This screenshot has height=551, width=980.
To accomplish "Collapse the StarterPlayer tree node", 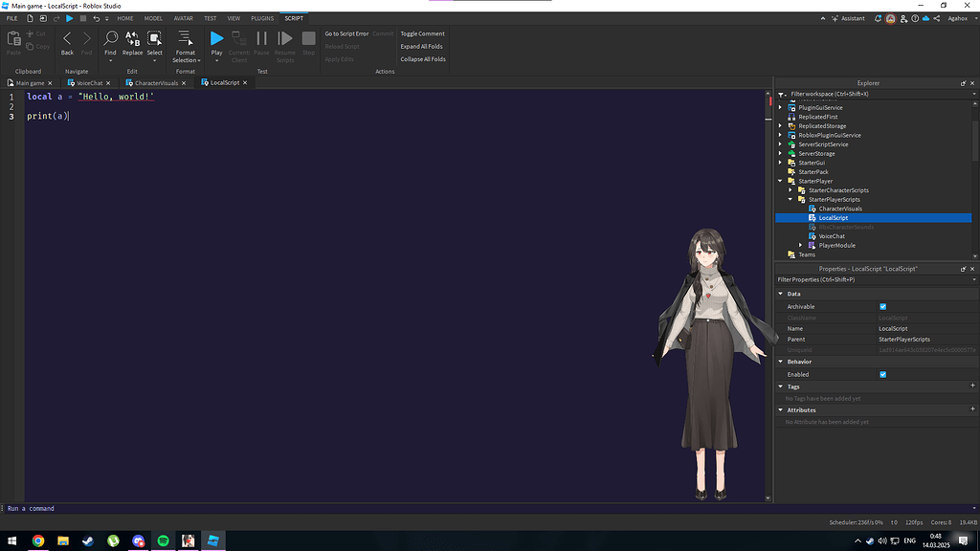I will pyautogui.click(x=781, y=181).
